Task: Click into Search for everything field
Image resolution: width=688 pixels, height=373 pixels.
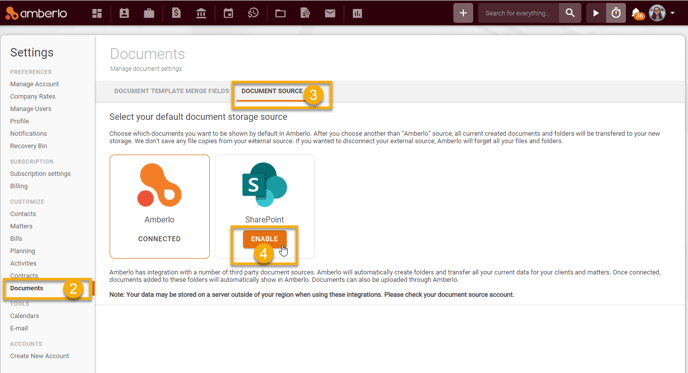Action: tap(519, 13)
